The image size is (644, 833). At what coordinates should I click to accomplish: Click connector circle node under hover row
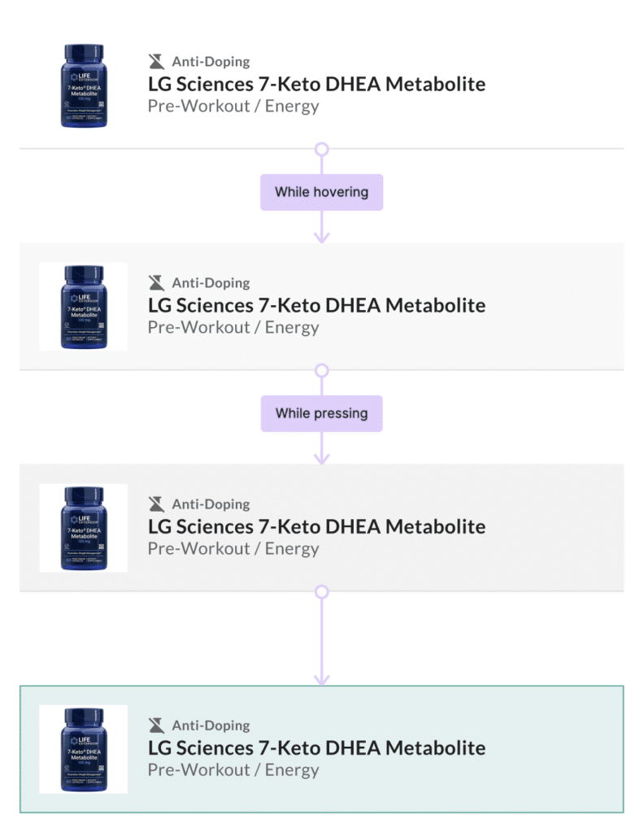click(x=322, y=370)
